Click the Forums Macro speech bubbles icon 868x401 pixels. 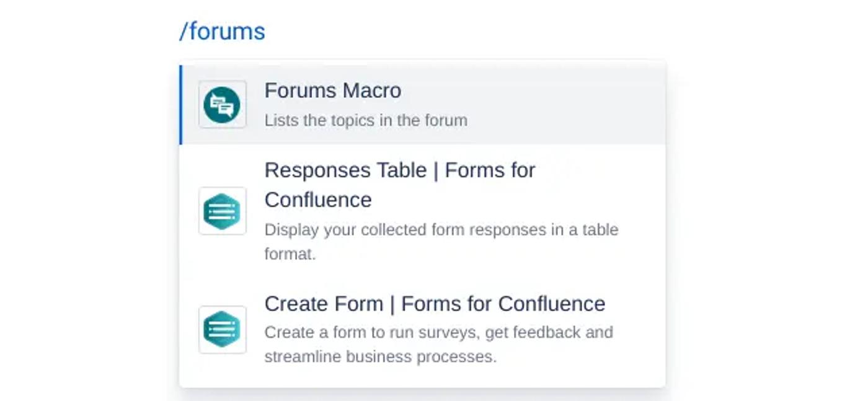222,104
